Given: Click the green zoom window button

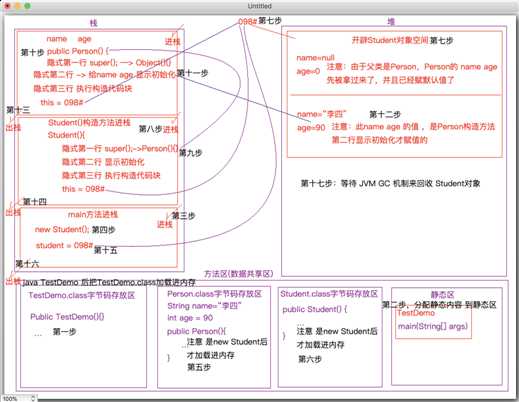Looking at the screenshot, I should (28, 6).
